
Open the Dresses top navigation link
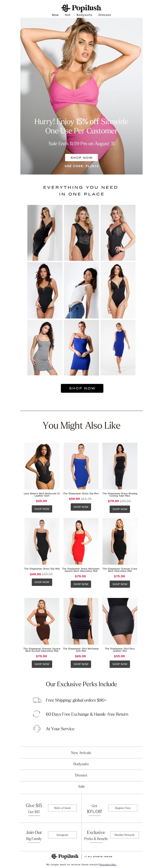105,15
